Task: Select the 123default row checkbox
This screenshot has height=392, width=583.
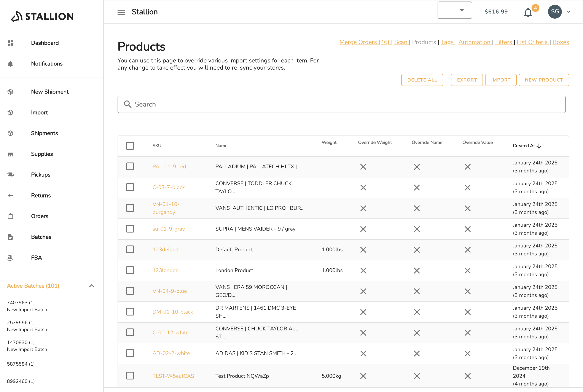Action: 130,250
